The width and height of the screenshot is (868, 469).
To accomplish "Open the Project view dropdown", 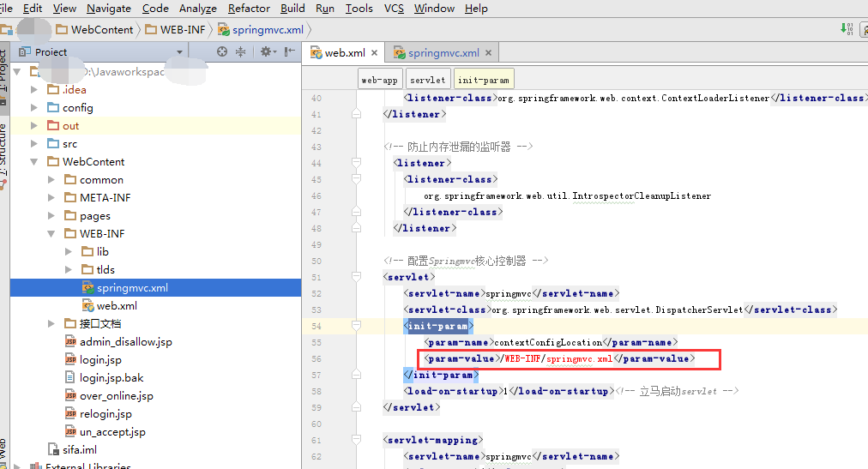I will (179, 52).
